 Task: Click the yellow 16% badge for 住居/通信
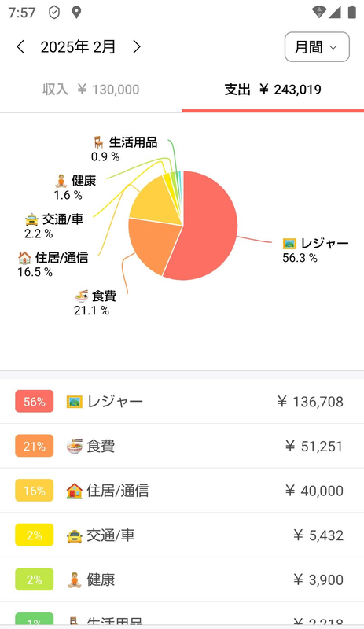pos(34,490)
